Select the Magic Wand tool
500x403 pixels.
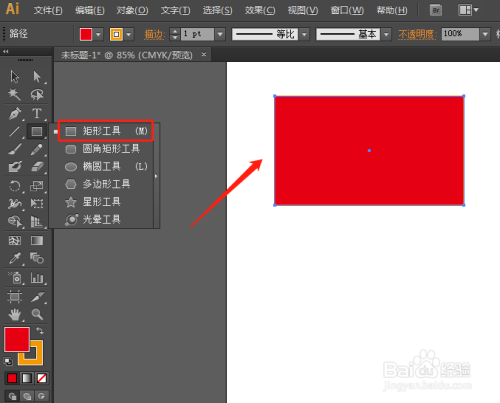[14, 94]
